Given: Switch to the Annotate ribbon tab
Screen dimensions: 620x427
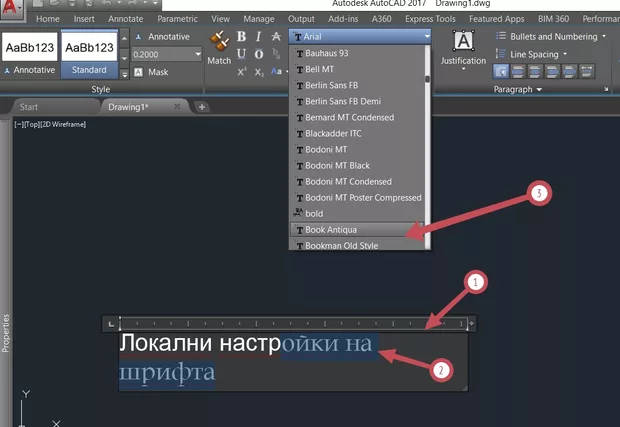Looking at the screenshot, I should point(126,19).
